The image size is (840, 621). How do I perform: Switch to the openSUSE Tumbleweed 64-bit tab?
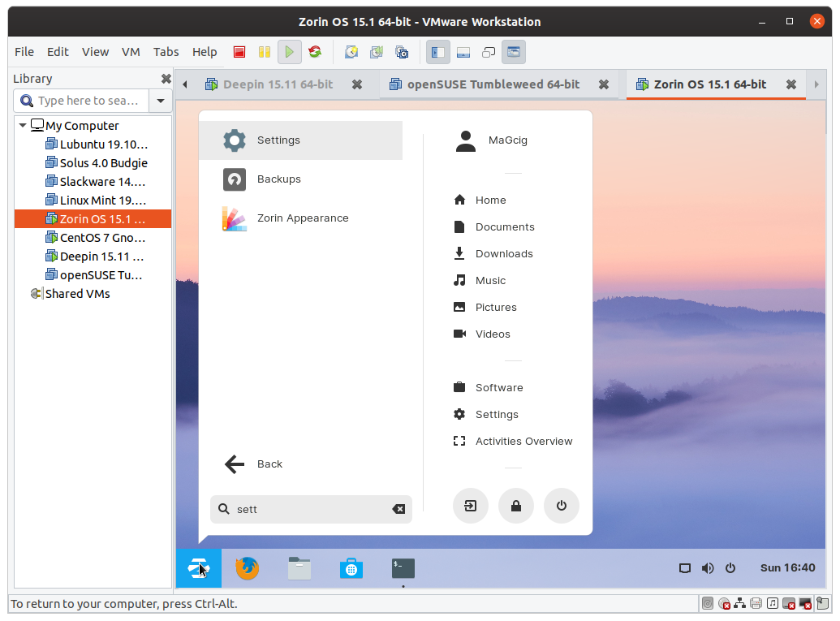(x=493, y=84)
